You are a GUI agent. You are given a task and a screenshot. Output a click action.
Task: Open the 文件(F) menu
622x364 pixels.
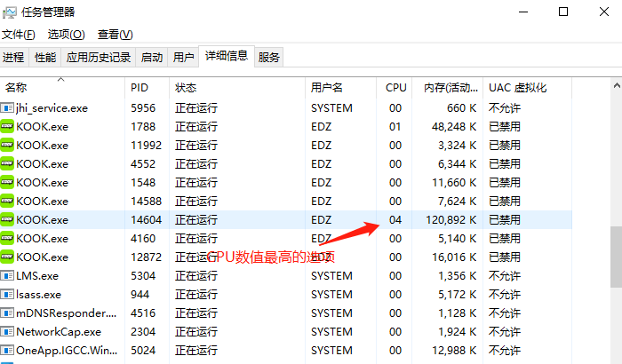tap(19, 35)
